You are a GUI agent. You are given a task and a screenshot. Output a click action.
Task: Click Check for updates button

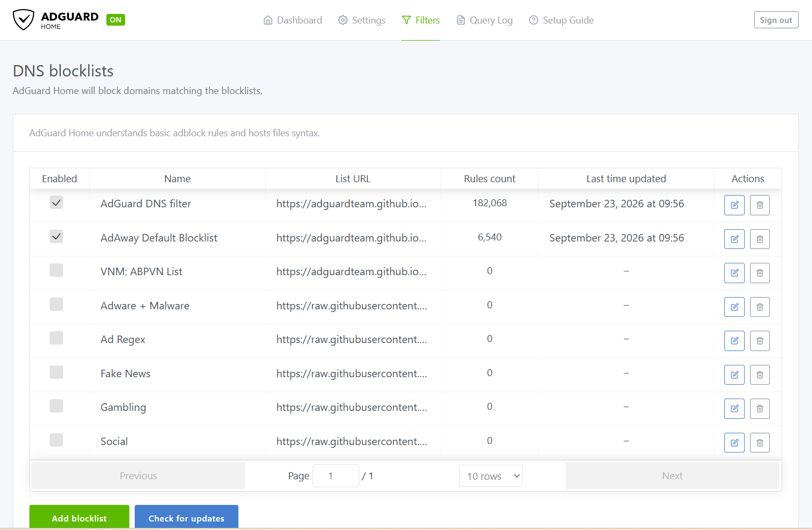pos(187,517)
